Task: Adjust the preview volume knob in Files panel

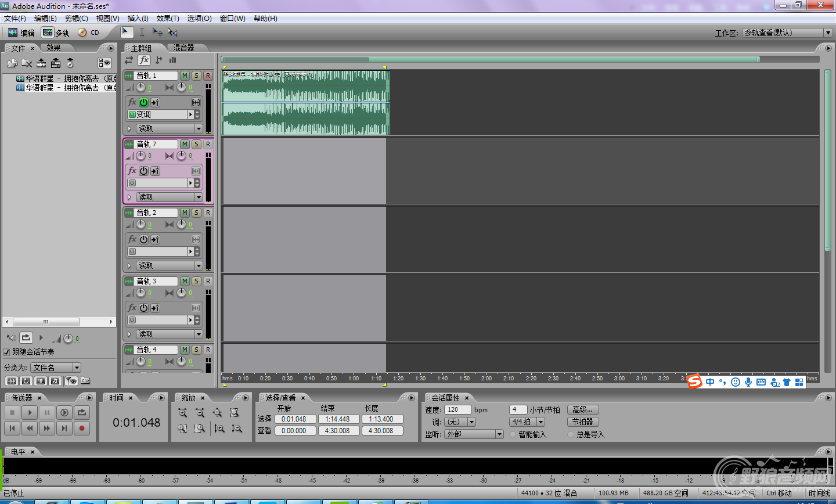Action: tap(68, 338)
